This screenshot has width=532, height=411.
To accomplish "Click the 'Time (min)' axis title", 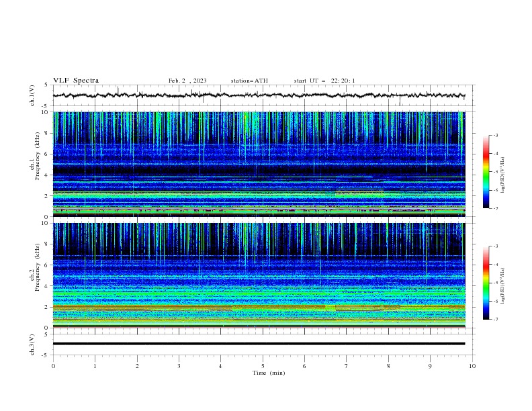I will click(x=269, y=373).
